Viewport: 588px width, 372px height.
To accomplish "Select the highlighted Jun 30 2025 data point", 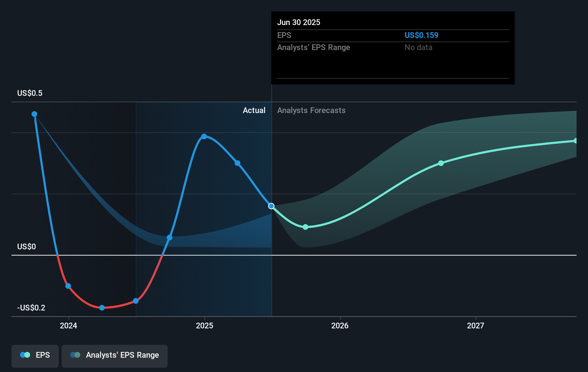I will 271,206.
